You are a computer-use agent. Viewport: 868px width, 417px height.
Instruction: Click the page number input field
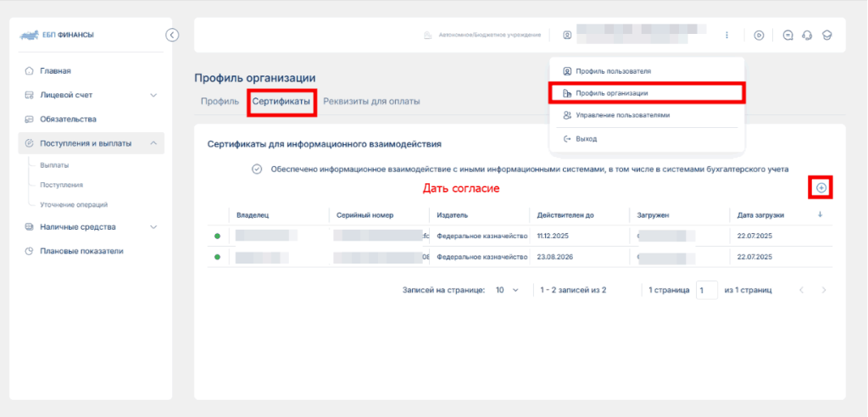[x=706, y=290]
